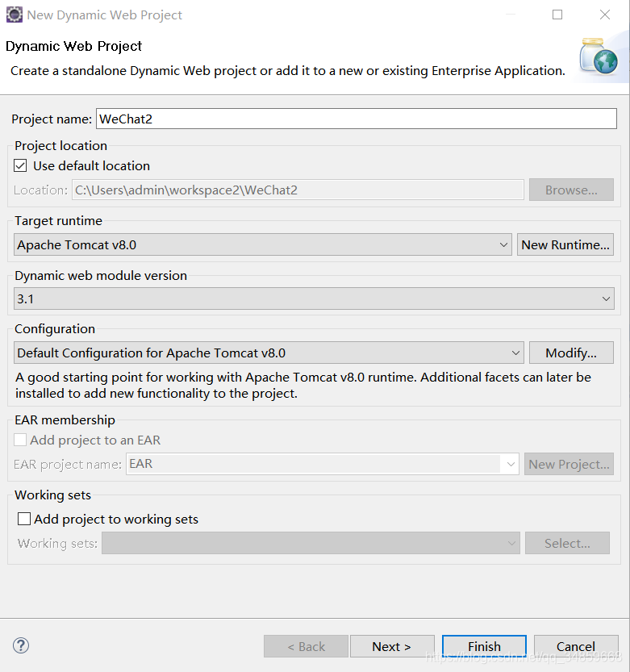Click the Browse... location button
Image resolution: width=630 pixels, height=672 pixels.
571,190
